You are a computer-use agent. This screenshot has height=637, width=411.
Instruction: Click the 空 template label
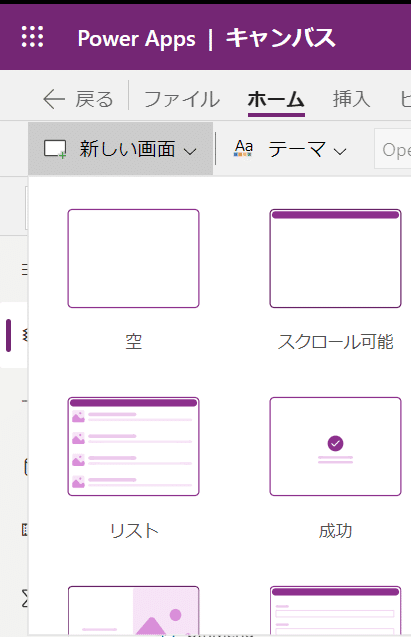coord(134,342)
